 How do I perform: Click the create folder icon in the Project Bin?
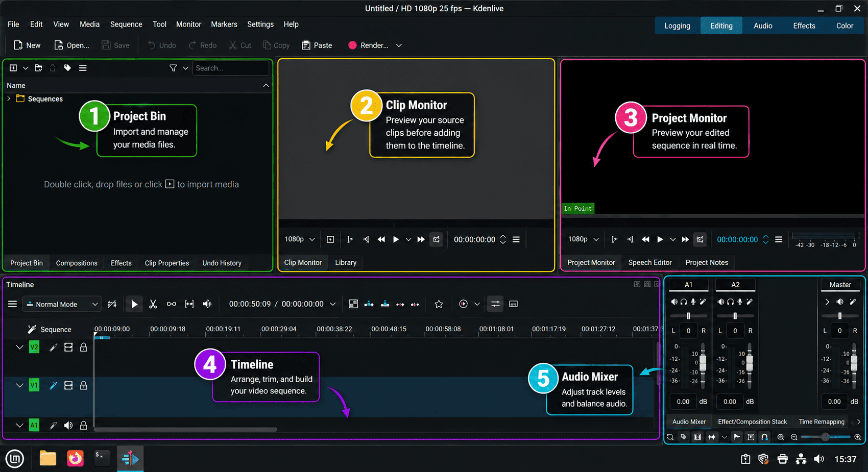[x=38, y=68]
